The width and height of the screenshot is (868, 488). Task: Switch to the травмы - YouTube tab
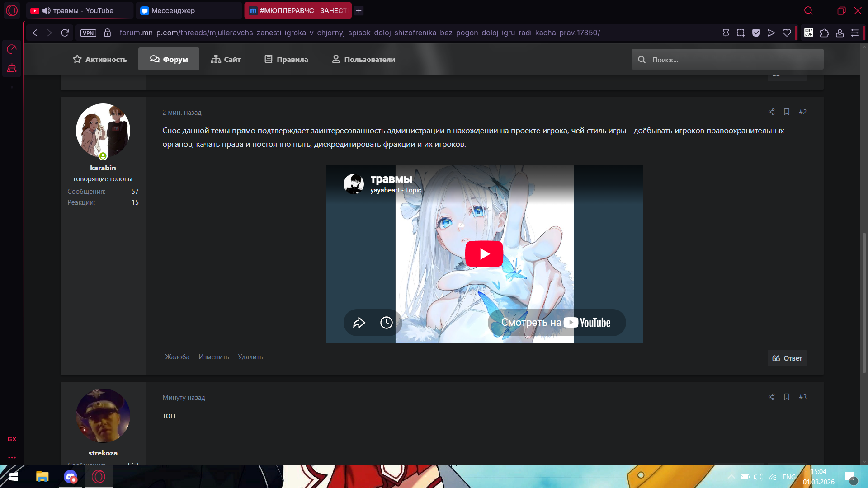point(79,10)
